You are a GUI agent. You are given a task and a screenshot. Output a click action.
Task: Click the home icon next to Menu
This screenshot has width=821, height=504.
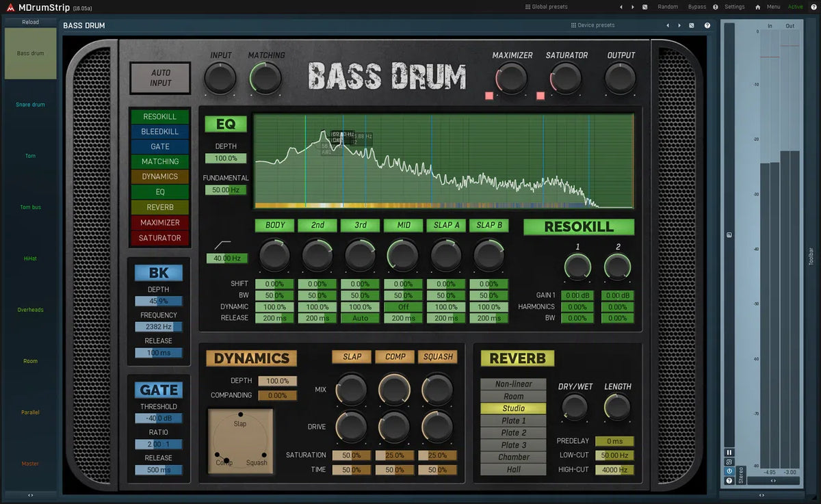[757, 7]
